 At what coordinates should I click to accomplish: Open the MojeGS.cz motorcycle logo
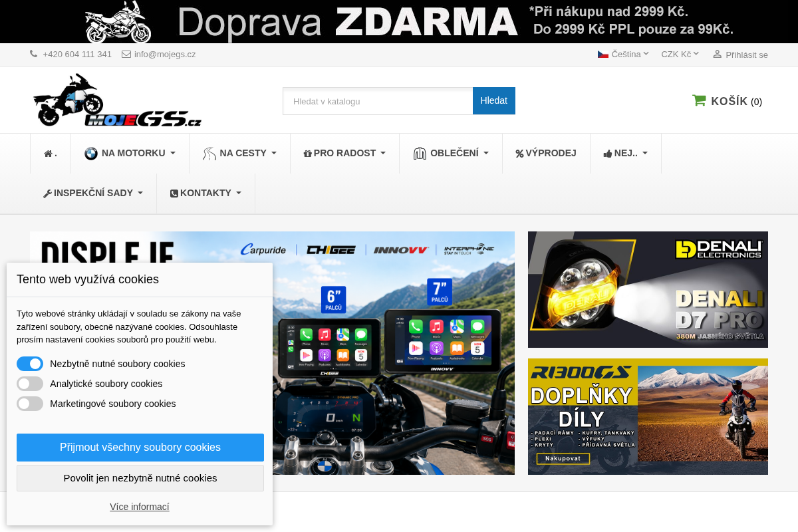pyautogui.click(x=117, y=100)
